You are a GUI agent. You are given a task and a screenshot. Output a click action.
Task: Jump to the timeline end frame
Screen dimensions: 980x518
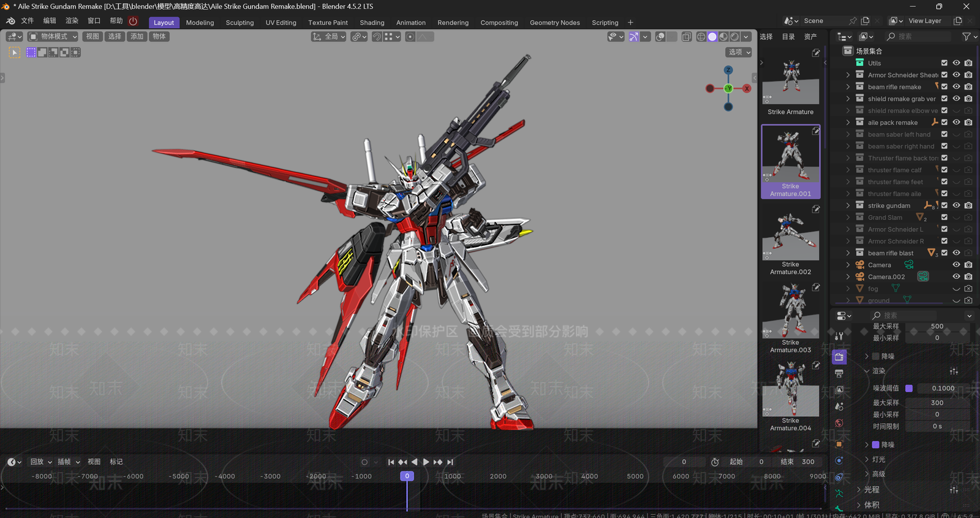pyautogui.click(x=450, y=462)
